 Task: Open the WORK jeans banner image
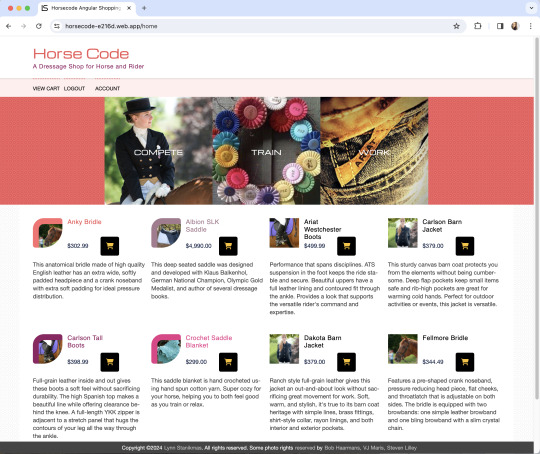374,151
